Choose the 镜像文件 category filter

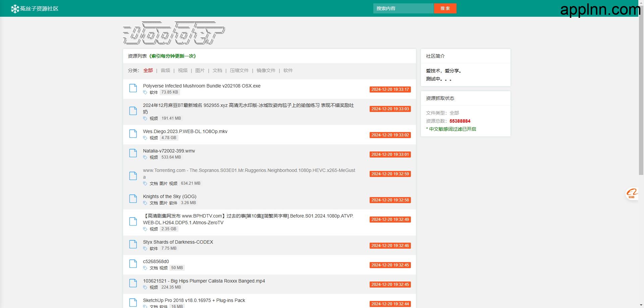coord(266,70)
